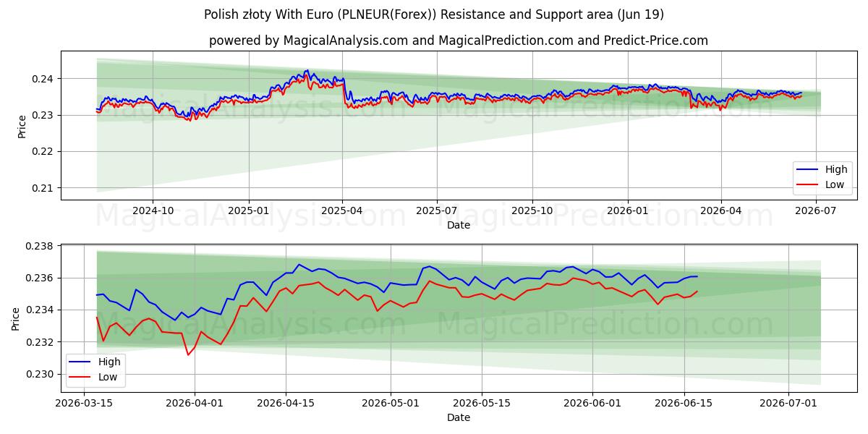
Task: Click the 'Date' axis label under the top chart
Action: click(x=459, y=225)
